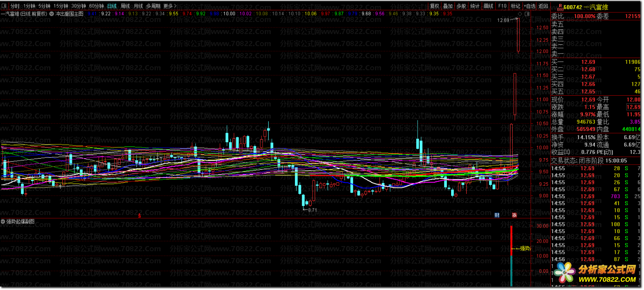Switch to 30分钟 period

click(79, 6)
